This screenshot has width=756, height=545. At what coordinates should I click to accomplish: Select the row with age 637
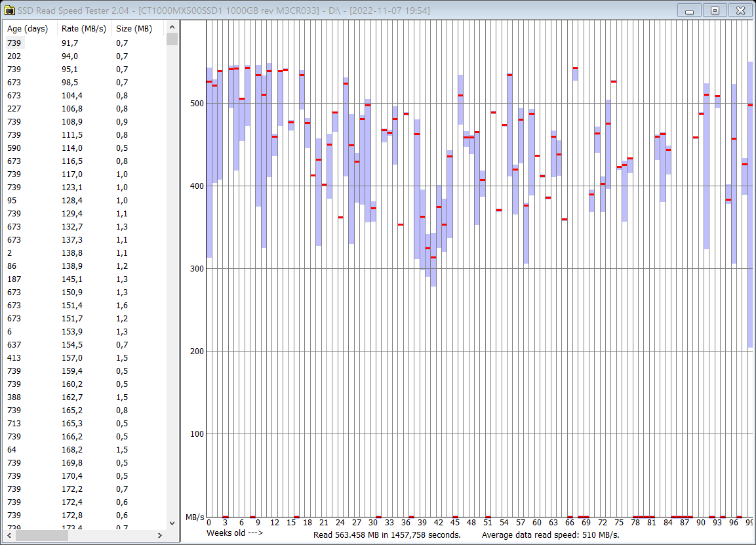point(85,344)
